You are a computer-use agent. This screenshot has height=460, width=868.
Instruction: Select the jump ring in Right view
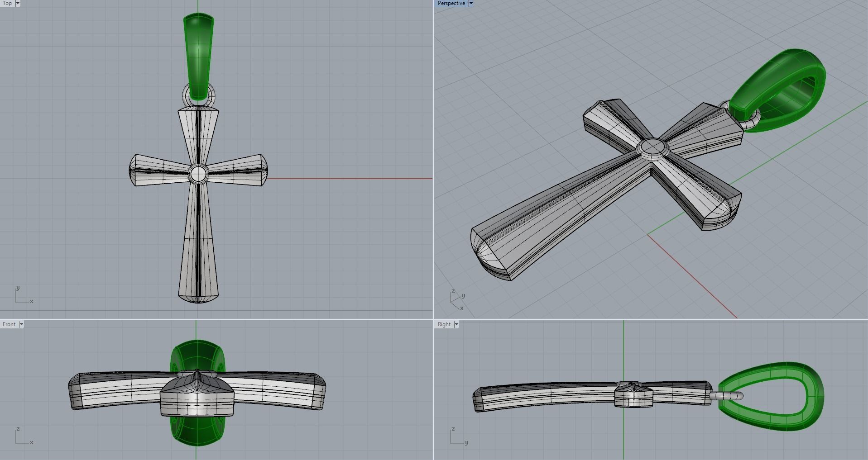tap(726, 396)
